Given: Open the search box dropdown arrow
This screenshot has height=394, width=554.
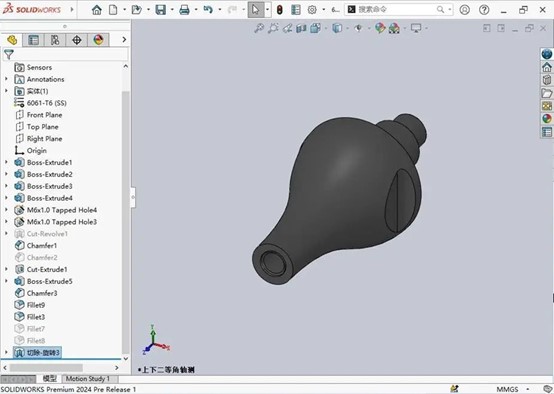Looking at the screenshot, I should pyautogui.click(x=450, y=10).
